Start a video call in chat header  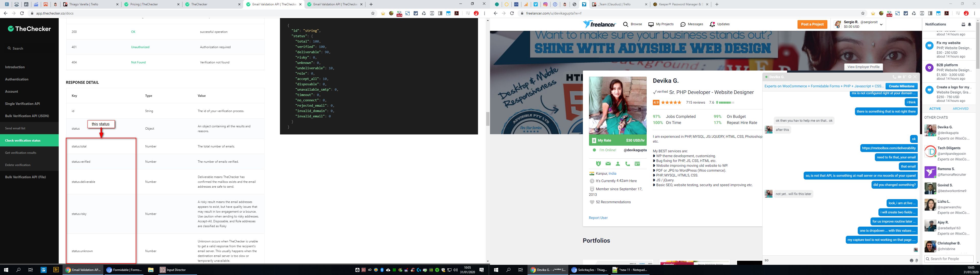[x=899, y=77]
